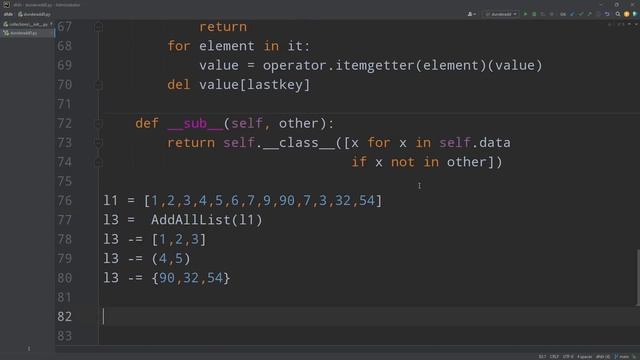Click the '4 spaces' indent setting in status bar
This screenshot has height=360, width=640.
[x=585, y=357]
